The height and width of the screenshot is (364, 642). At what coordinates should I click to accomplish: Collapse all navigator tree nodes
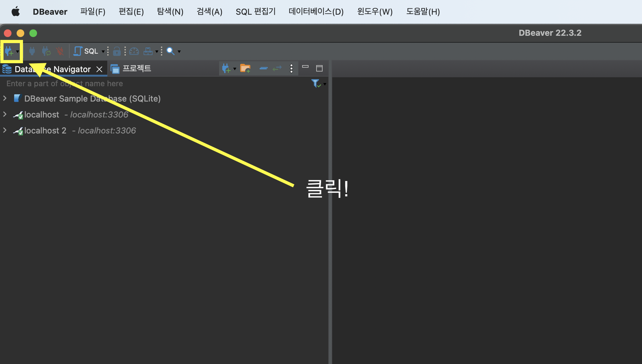pos(264,68)
